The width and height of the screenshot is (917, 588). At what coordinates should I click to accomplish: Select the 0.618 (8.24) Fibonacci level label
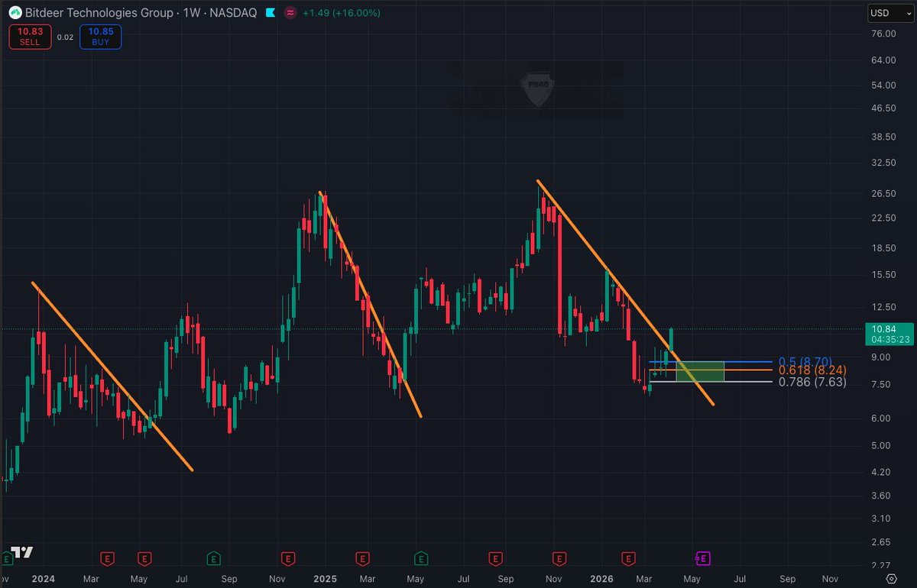812,370
